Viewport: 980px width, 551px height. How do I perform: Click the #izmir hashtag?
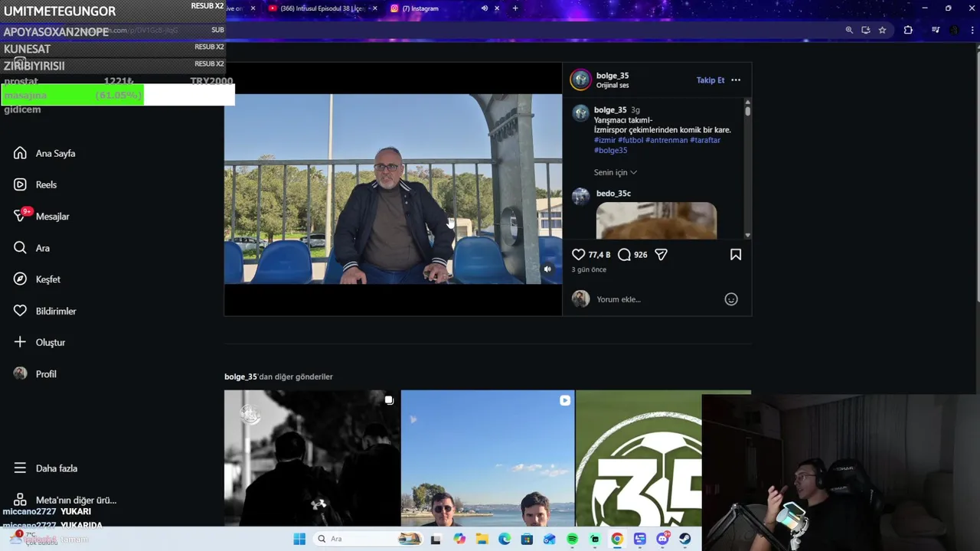(x=605, y=140)
